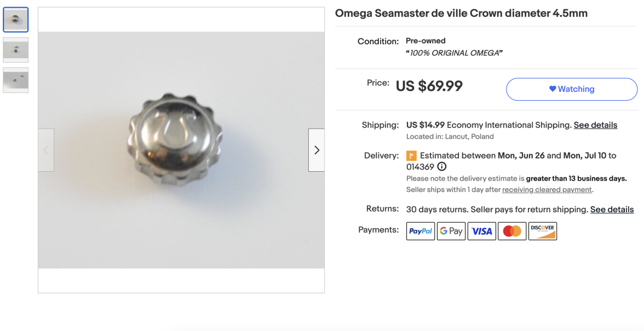Screen dimensions: 644x331
Task: Click the main crown product image
Action: (181, 150)
